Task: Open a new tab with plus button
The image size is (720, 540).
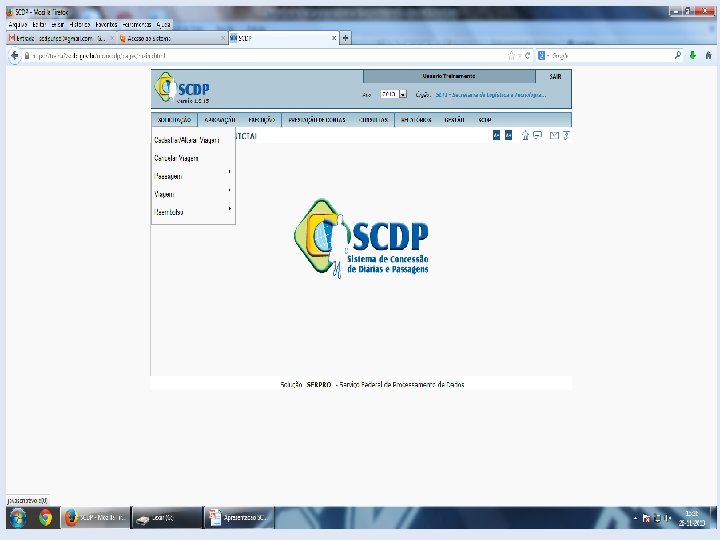Action: (x=346, y=38)
